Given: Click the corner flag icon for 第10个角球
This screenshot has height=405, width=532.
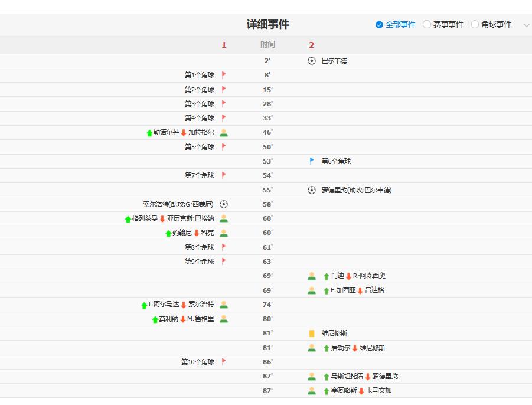Looking at the screenshot, I should [x=224, y=362].
